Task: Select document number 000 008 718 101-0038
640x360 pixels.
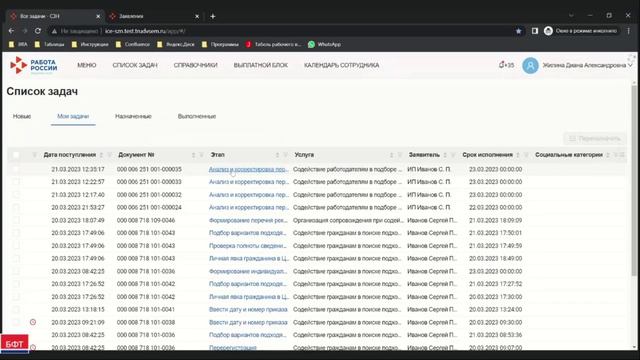Action: pos(146,322)
